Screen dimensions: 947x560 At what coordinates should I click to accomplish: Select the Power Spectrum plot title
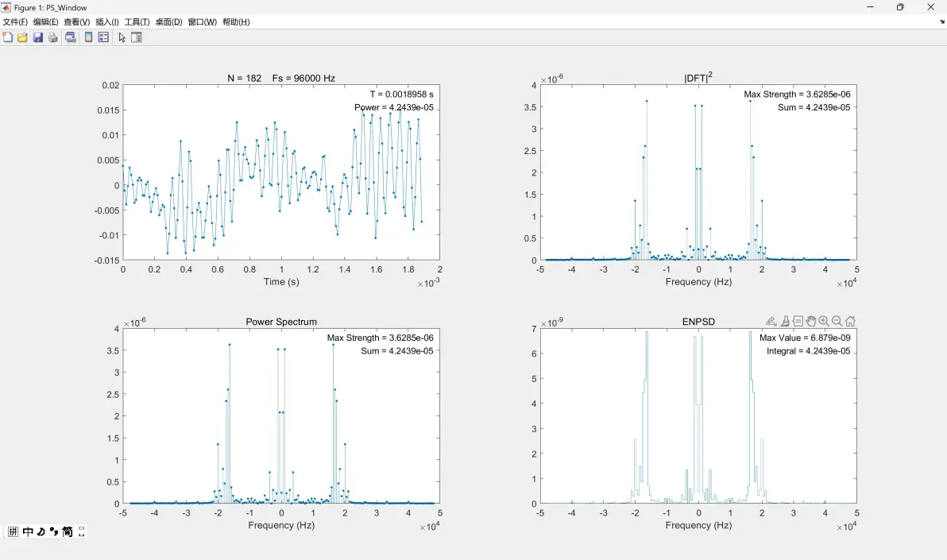coord(280,322)
